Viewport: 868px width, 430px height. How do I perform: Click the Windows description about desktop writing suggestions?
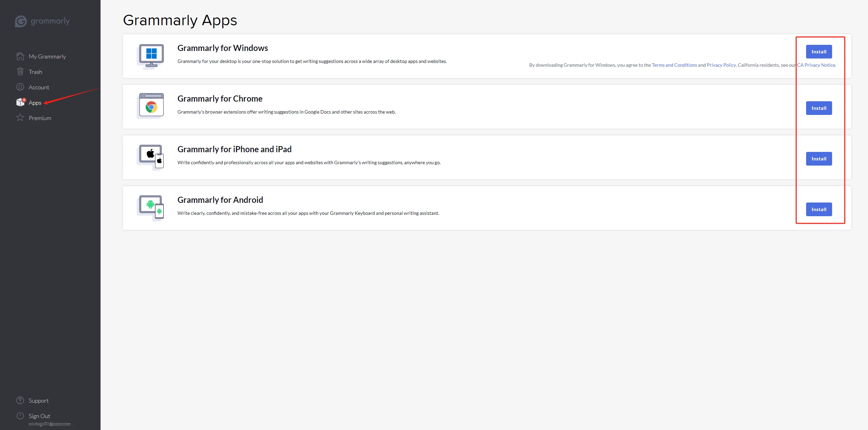click(312, 61)
